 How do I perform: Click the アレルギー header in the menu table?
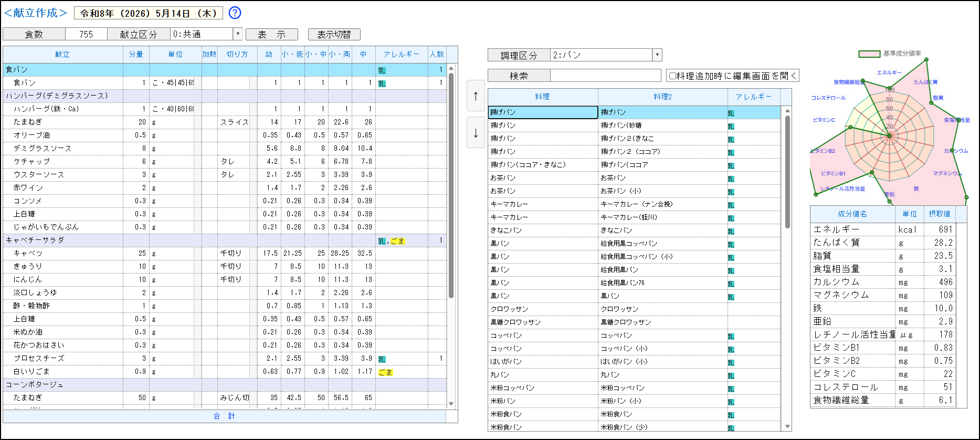(x=402, y=54)
